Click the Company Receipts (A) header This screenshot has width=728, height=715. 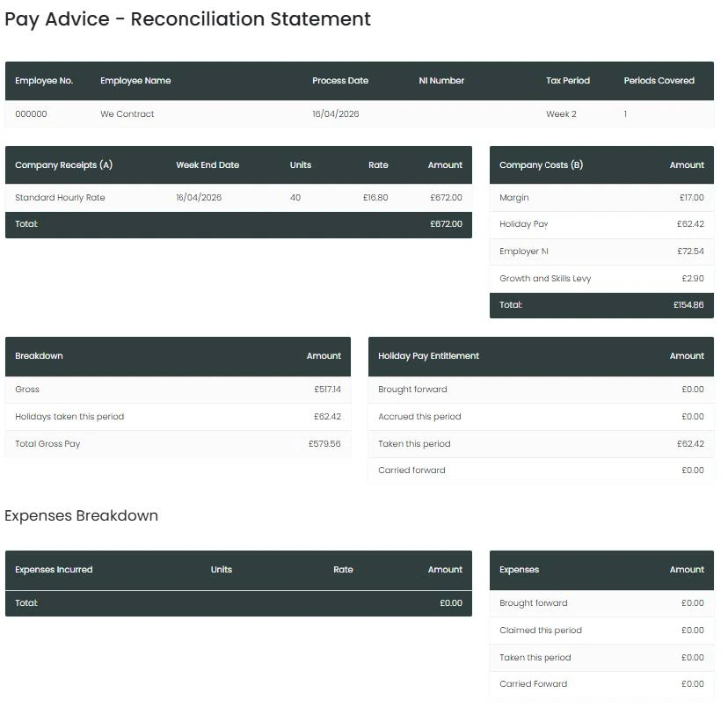pyautogui.click(x=63, y=165)
